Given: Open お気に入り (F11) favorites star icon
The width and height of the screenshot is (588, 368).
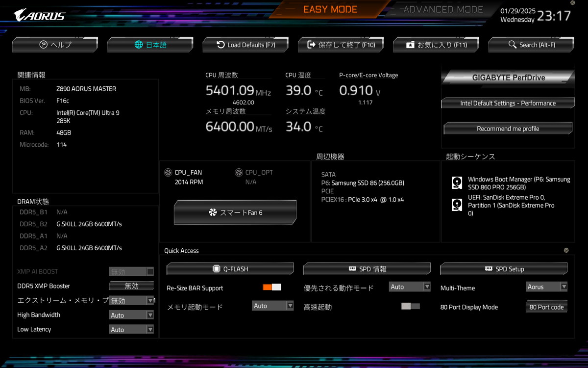Looking at the screenshot, I should 410,45.
